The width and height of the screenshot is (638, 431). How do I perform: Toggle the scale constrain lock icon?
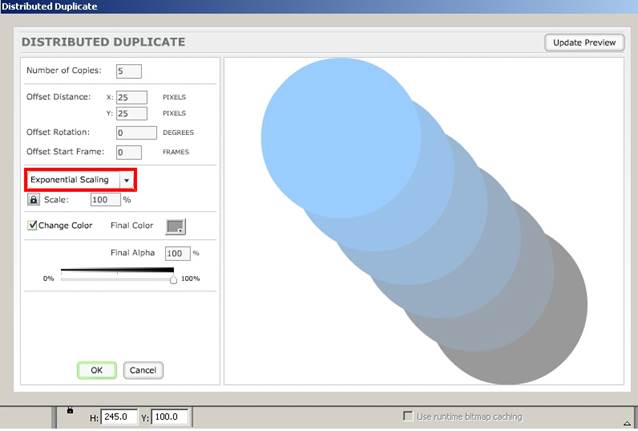click(x=33, y=199)
